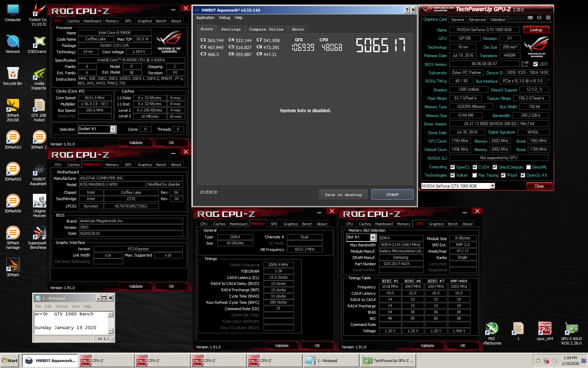The width and height of the screenshot is (588, 368).
Task: Click the Aquamark total score 506517
Action: coord(380,45)
